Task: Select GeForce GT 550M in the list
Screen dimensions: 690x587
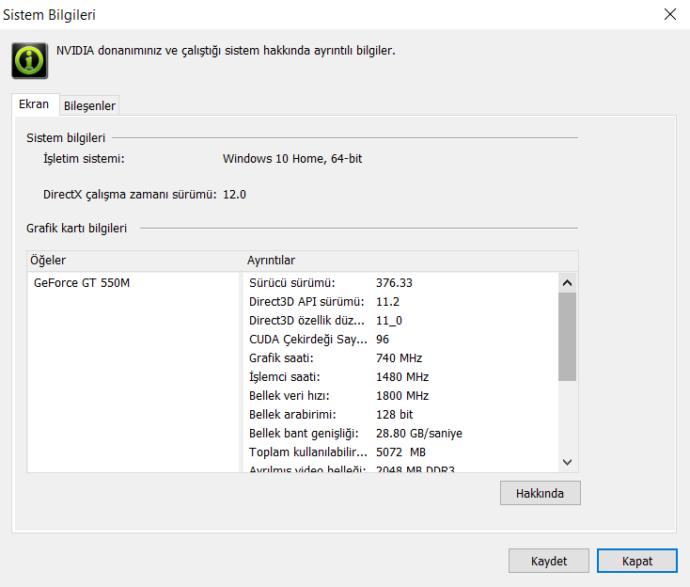Action: click(x=81, y=282)
